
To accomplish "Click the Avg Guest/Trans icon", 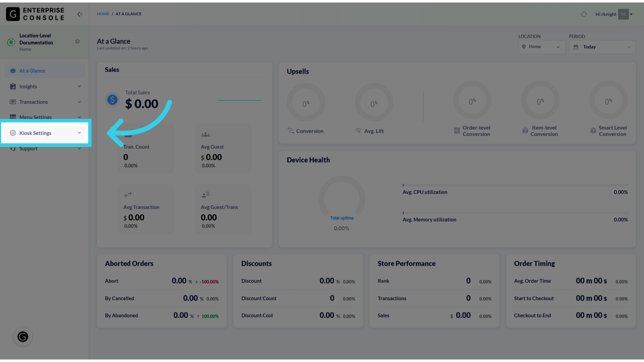I will coord(205,194).
